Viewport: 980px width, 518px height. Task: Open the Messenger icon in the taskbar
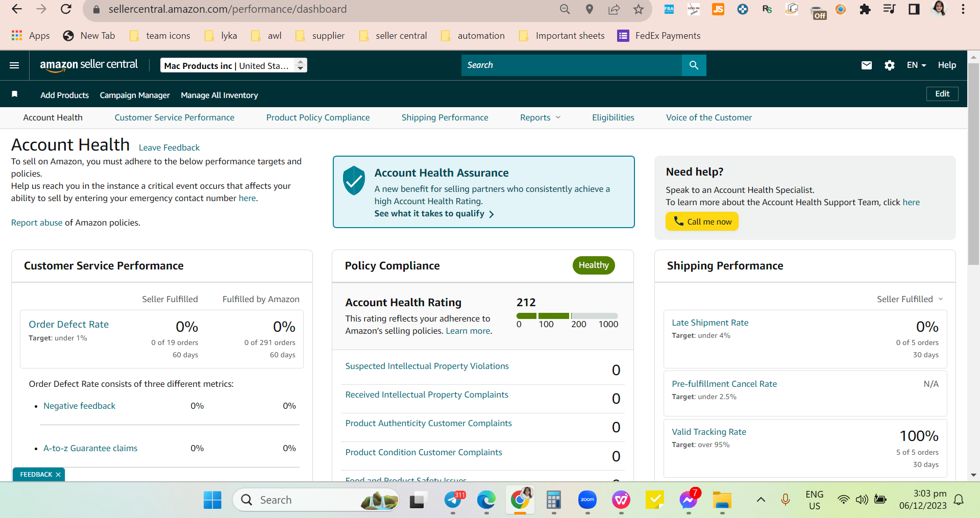[689, 500]
